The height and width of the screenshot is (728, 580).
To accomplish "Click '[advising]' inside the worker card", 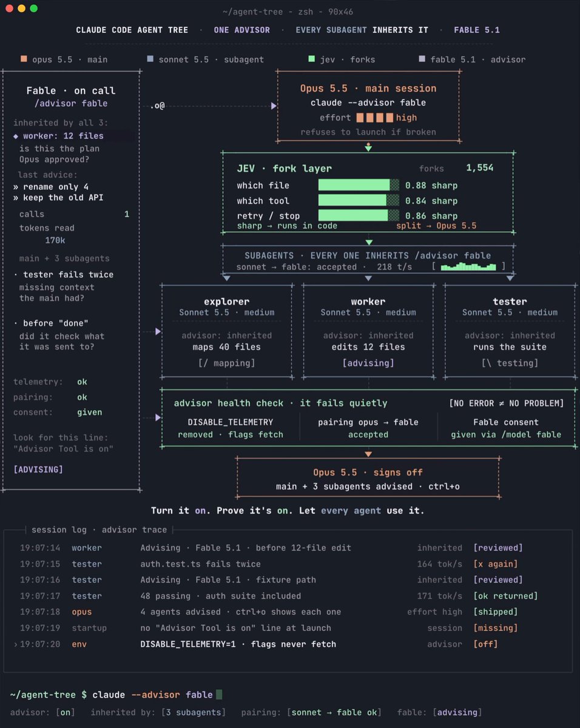I will point(368,363).
